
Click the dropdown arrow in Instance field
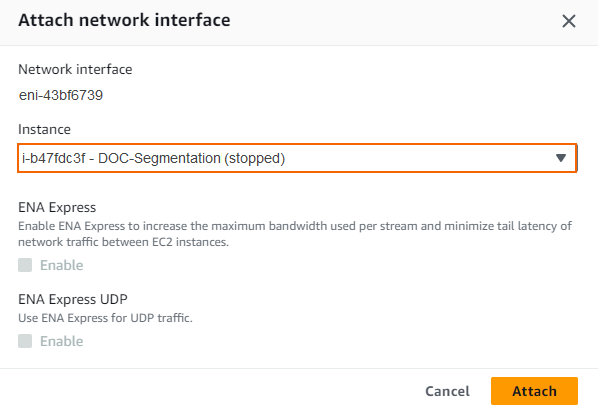[561, 158]
